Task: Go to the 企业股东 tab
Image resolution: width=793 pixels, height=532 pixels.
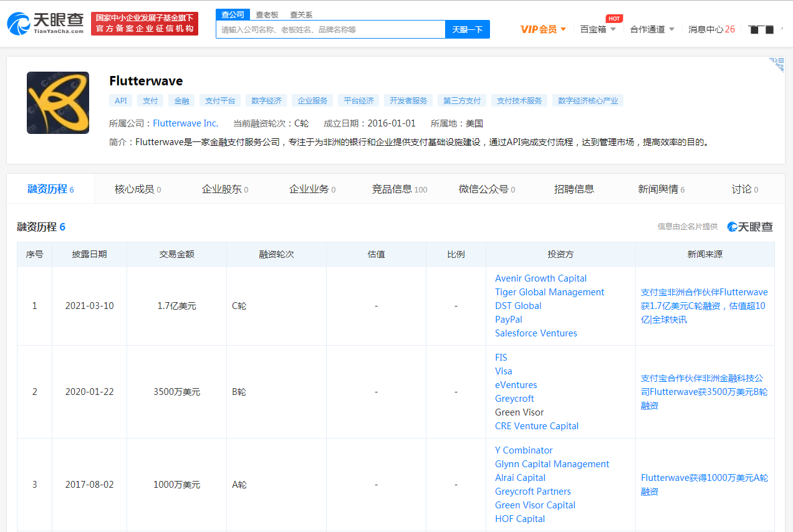Action: pyautogui.click(x=225, y=189)
